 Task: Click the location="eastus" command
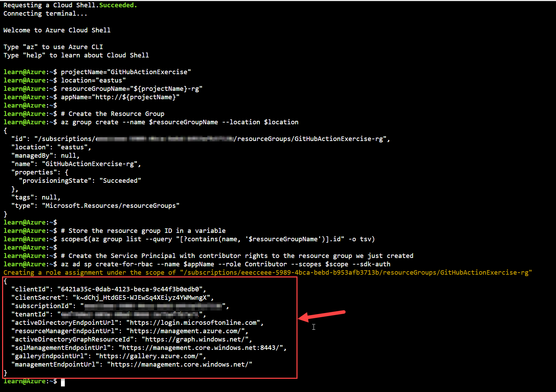(x=93, y=80)
